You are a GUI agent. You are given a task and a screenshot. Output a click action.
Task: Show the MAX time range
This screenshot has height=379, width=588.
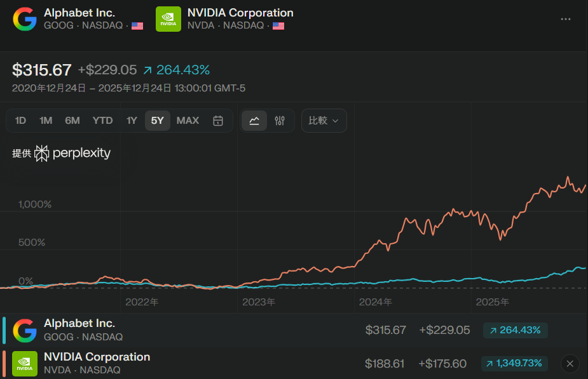coord(188,121)
